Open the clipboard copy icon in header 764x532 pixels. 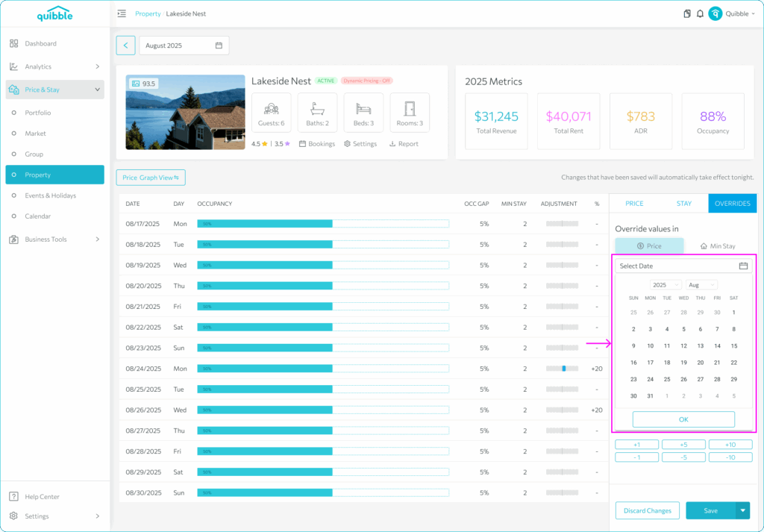tap(687, 13)
